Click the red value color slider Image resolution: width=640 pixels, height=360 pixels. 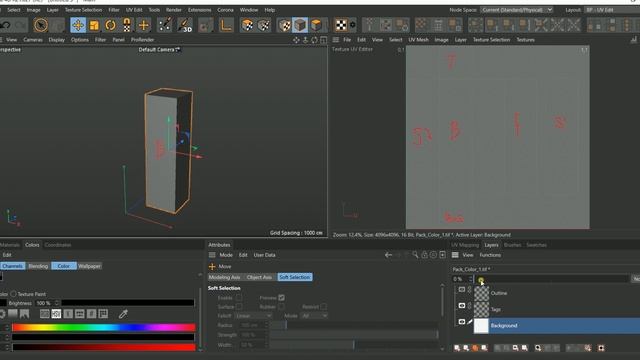104,347
